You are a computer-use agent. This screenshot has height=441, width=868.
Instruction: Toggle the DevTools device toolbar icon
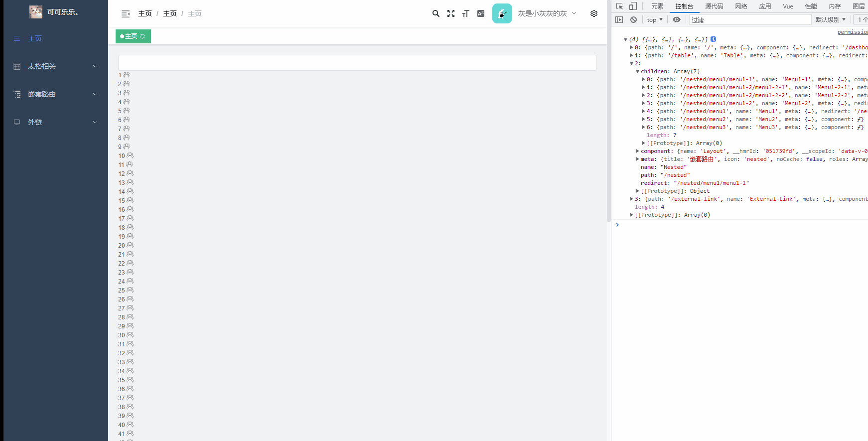pyautogui.click(x=633, y=6)
